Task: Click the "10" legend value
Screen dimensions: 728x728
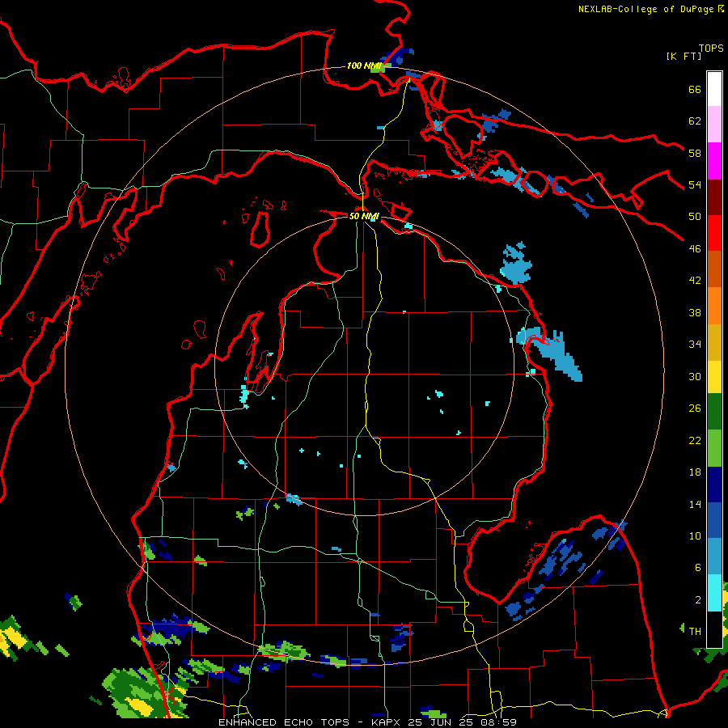Action: pos(695,536)
